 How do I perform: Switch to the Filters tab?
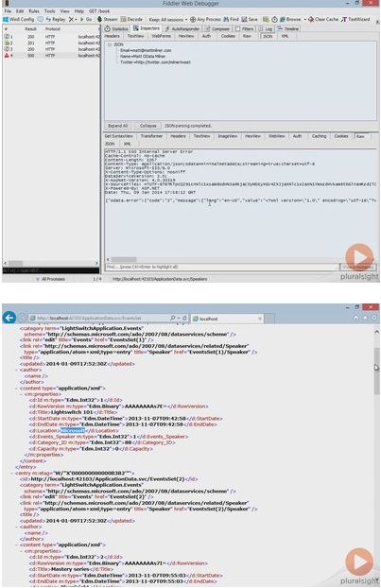[x=245, y=29]
